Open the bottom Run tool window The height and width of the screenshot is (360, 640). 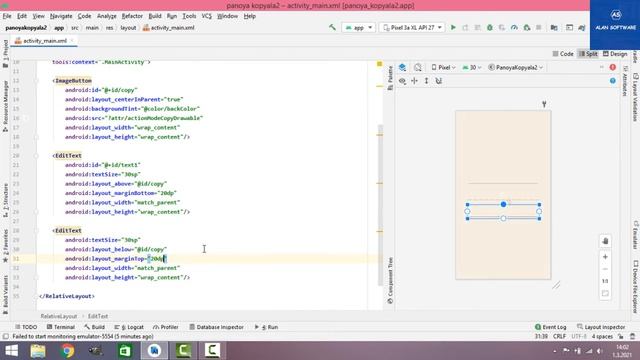coord(266,327)
